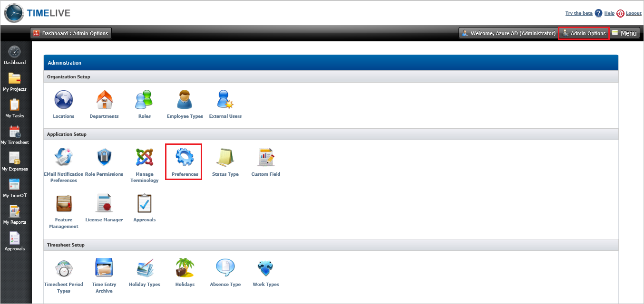Click the Try the beta link
Image resolution: width=644 pixels, height=304 pixels.
tap(578, 13)
